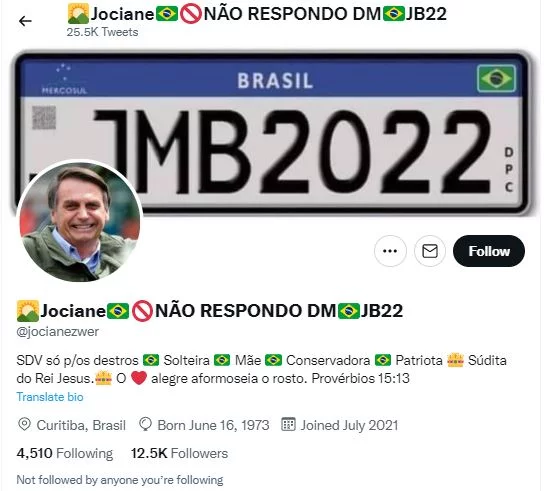544x491 pixels.
Task: Click the calendar icon beside Joined July 2021
Action: pyautogui.click(x=288, y=424)
